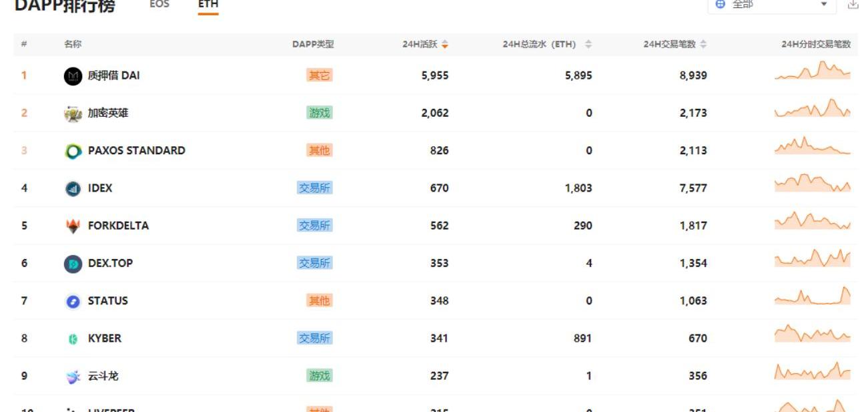Click the FORKDELTA fox logo

(73, 226)
